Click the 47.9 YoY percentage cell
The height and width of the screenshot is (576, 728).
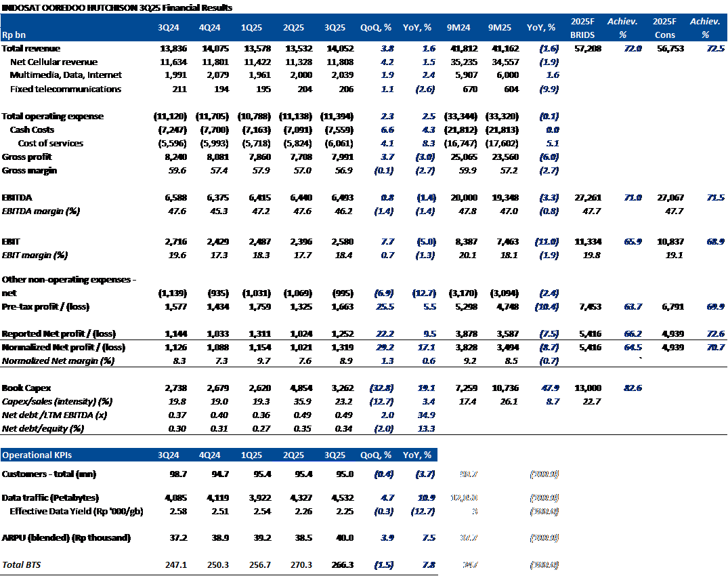tap(549, 388)
